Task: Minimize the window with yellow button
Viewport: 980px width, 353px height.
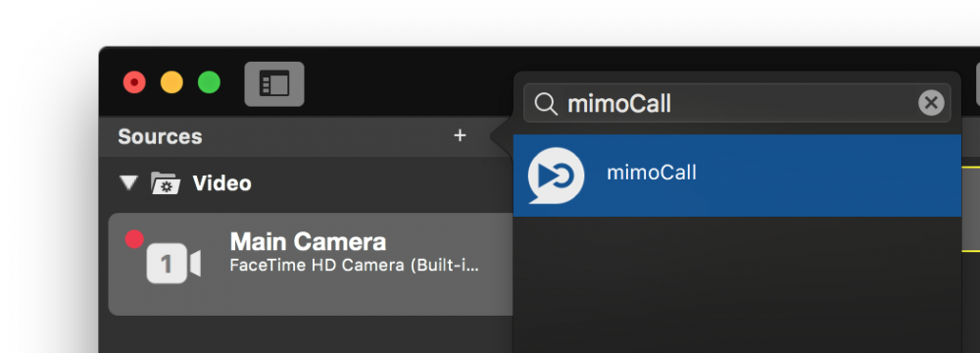Action: click(171, 82)
